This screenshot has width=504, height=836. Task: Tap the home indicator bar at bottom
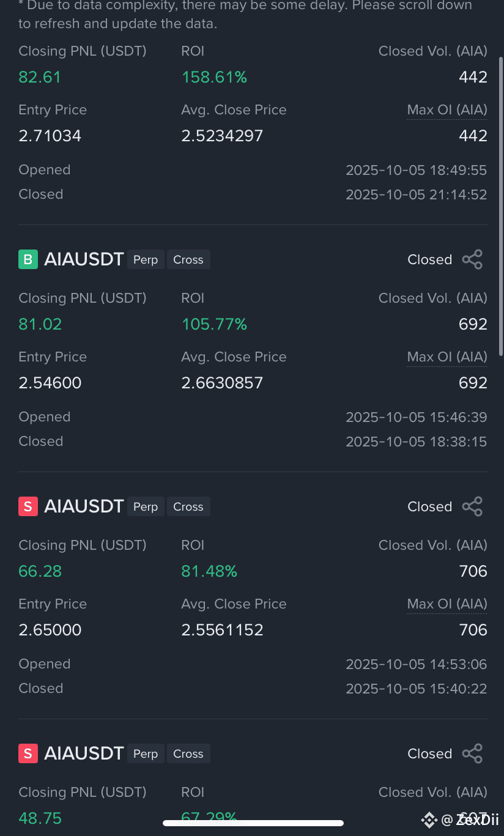click(x=253, y=823)
